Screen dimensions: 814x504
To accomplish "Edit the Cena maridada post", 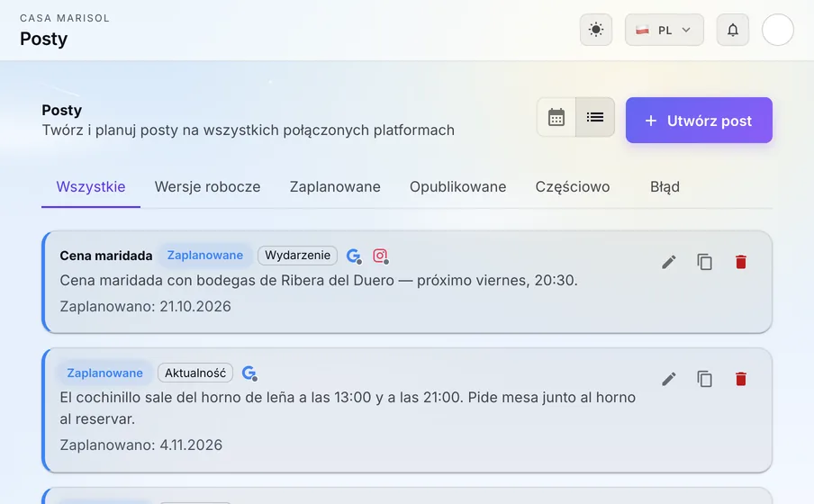I will click(669, 262).
